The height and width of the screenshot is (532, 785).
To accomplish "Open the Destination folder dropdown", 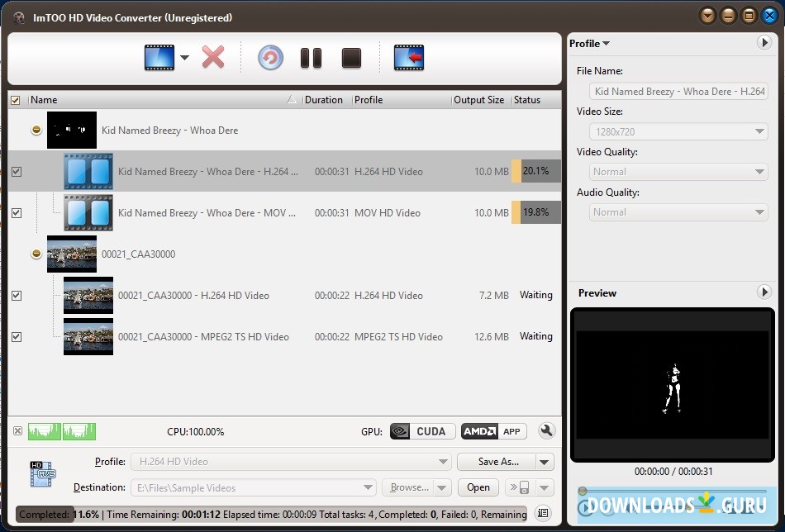I will click(x=366, y=487).
